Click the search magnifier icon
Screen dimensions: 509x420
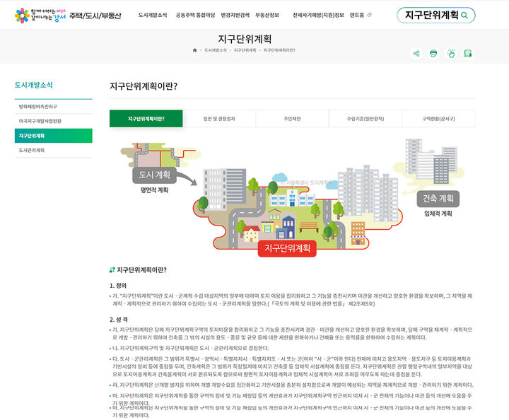tap(464, 15)
